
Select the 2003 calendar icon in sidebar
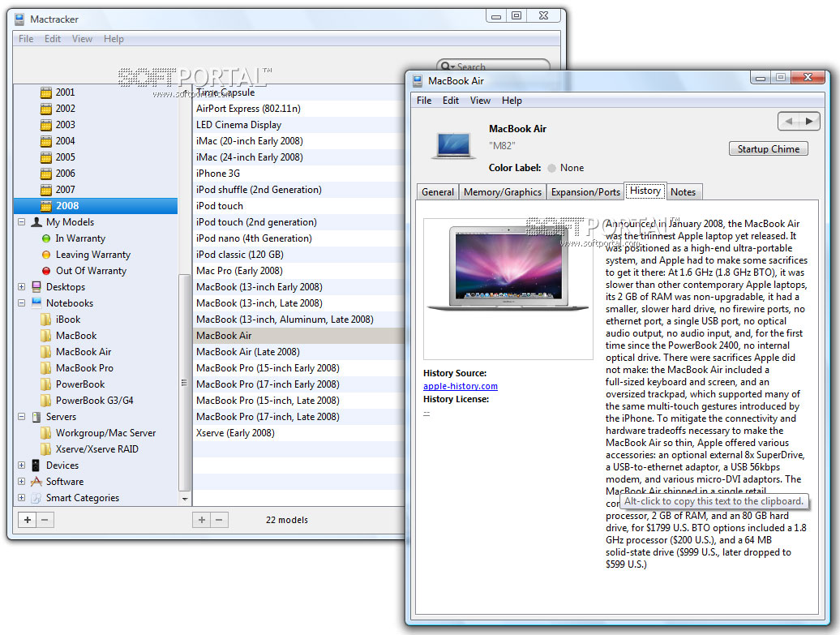46,125
